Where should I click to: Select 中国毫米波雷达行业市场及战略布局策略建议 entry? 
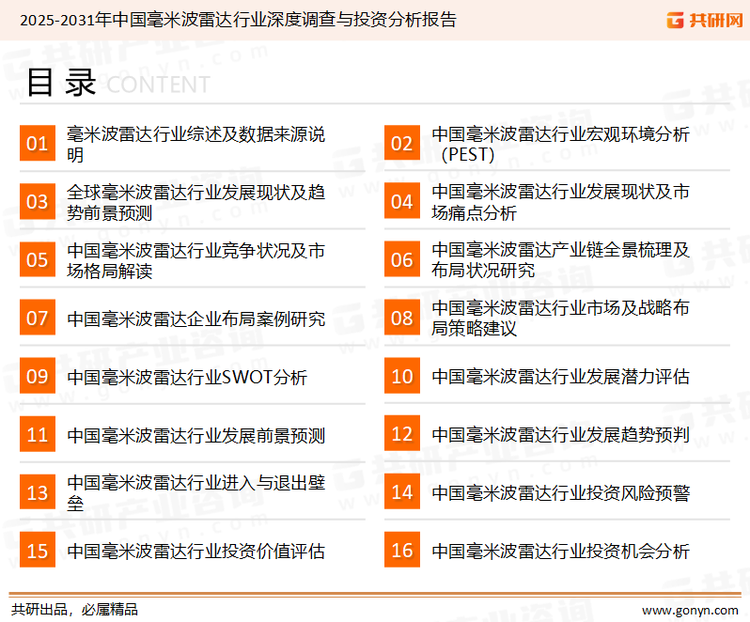coord(560,318)
